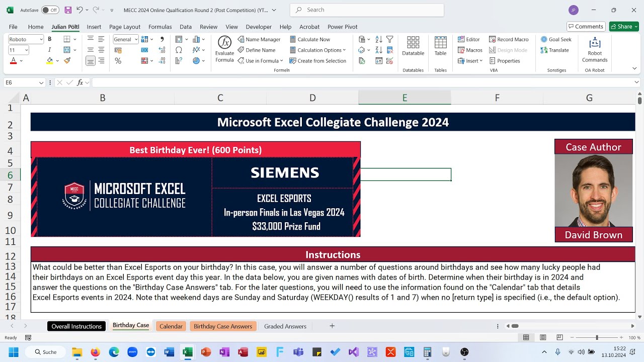Switch to Normal view in status bar
This screenshot has height=362, width=644.
point(526,337)
